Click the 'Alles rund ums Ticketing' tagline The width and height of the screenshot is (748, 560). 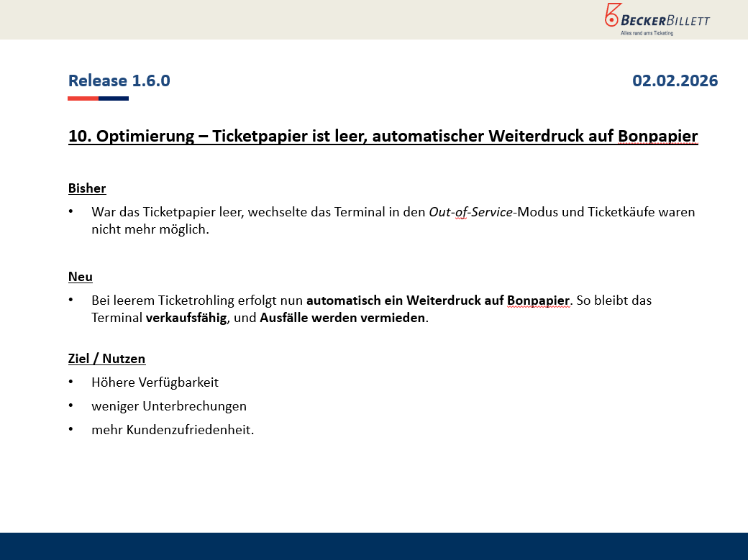(x=647, y=33)
